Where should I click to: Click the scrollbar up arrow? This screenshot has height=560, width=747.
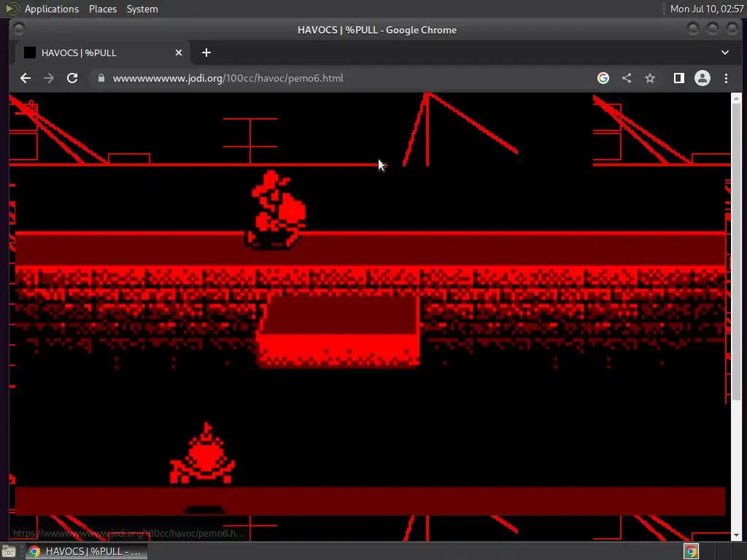tap(736, 98)
